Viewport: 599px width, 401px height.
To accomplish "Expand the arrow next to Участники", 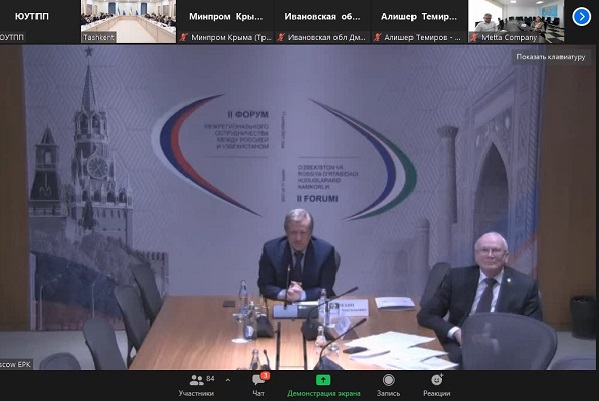I will pos(228,380).
